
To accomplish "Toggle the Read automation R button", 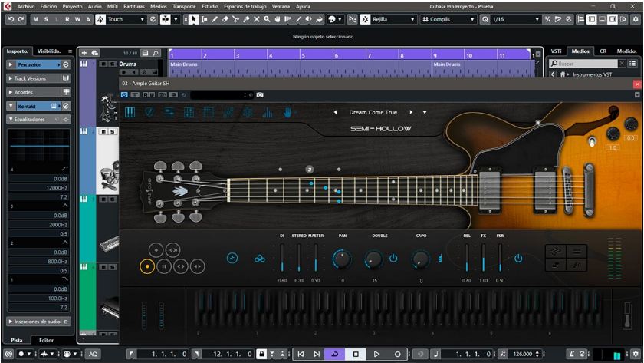I will pos(67,19).
